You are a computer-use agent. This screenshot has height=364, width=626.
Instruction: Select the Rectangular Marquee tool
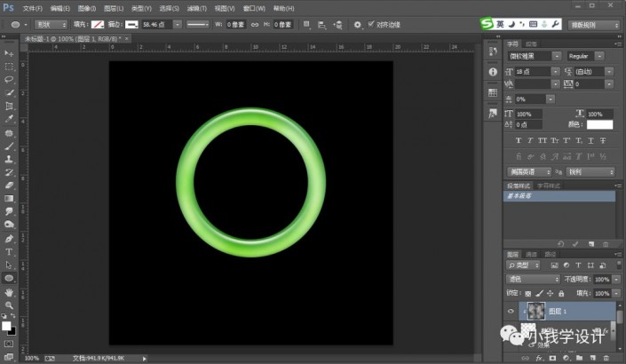click(9, 67)
